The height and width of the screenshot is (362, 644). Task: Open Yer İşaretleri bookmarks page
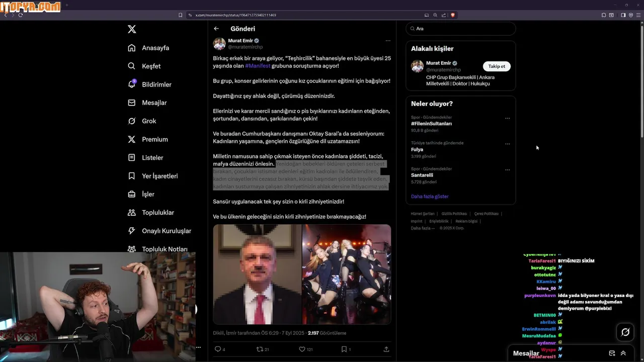pyautogui.click(x=153, y=176)
